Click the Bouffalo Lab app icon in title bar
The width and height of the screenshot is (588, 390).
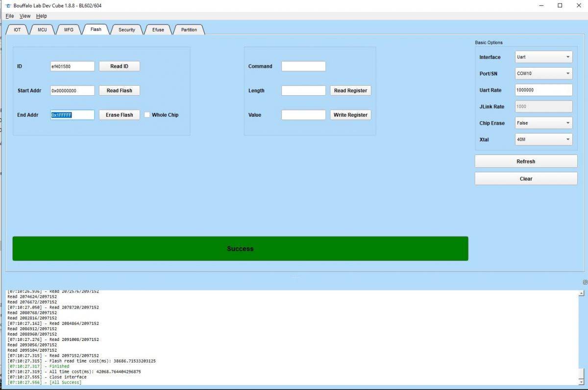coord(8,5)
